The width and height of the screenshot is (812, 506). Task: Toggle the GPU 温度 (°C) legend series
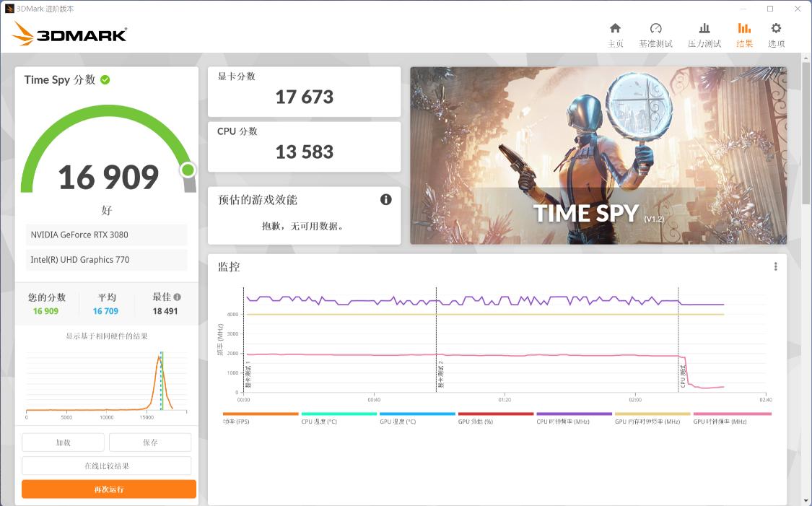click(397, 421)
